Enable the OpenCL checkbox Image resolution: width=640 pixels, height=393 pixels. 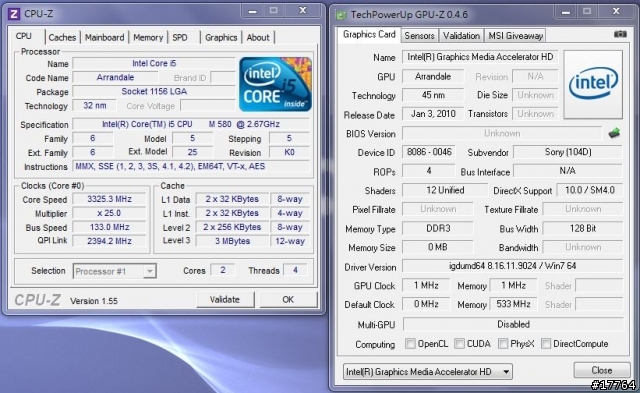tap(410, 344)
